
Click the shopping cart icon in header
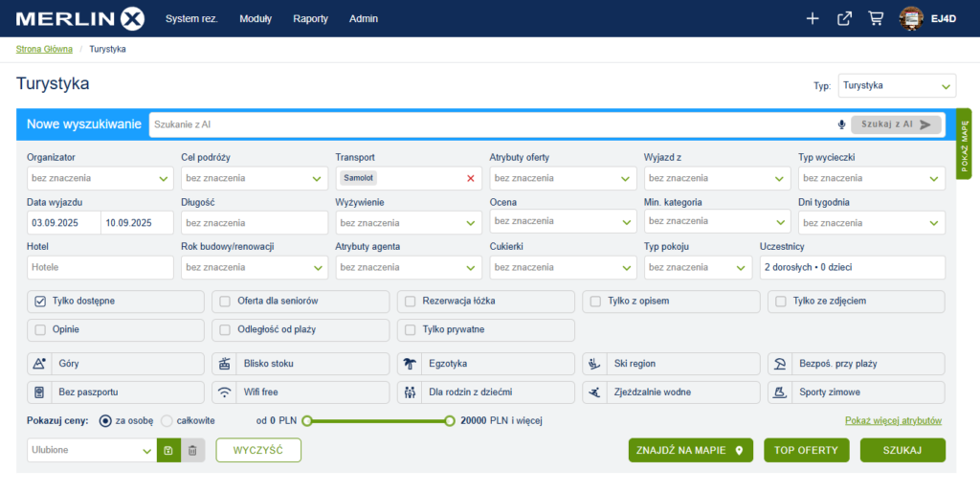[875, 18]
